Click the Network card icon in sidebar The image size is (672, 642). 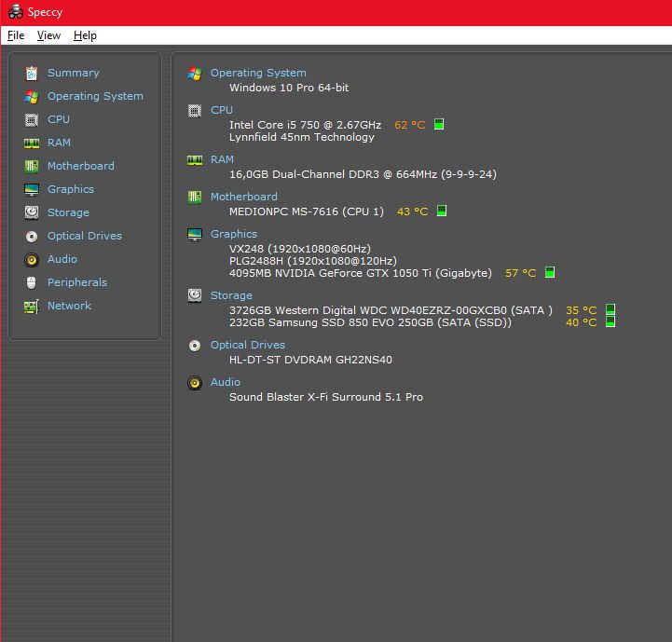point(32,306)
